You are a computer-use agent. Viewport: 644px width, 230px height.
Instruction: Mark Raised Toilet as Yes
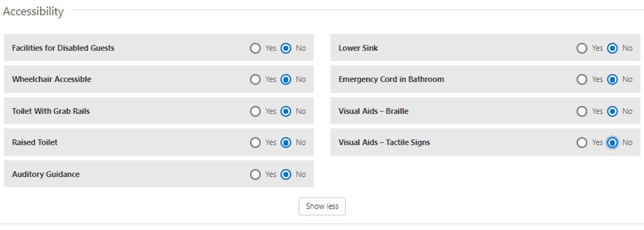point(255,143)
